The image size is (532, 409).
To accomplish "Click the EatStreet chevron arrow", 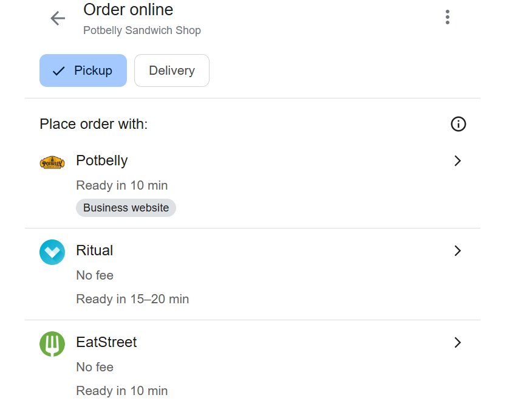I will (458, 343).
